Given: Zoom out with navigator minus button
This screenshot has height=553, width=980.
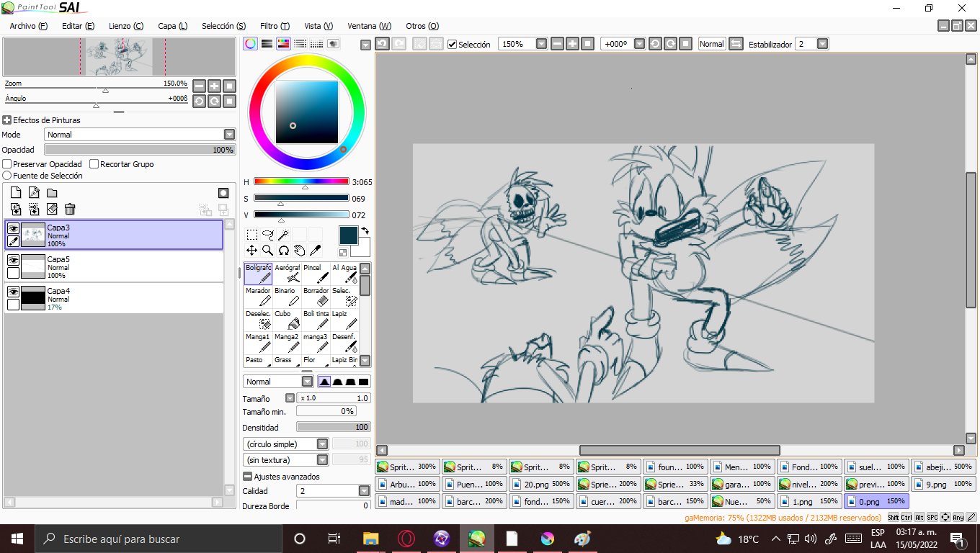Looking at the screenshot, I should point(199,86).
